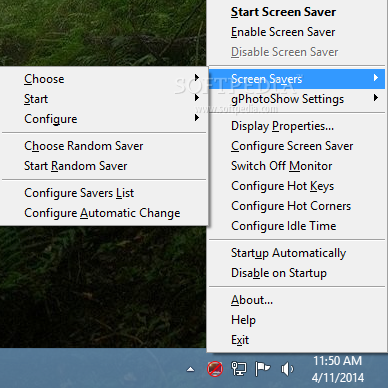This screenshot has height=388, width=388.
Task: Expand the gPhotoShow Settings arrow
Action: pos(376,98)
